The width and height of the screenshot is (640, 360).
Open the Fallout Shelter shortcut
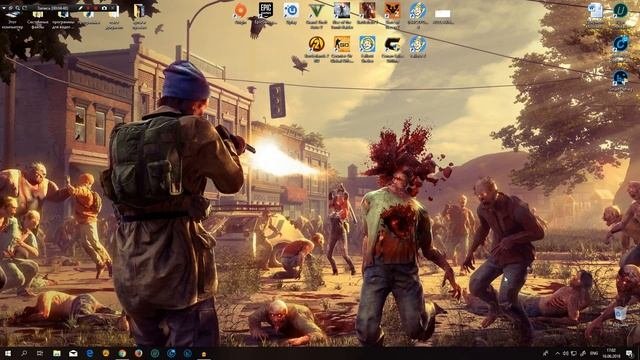[x=367, y=49]
